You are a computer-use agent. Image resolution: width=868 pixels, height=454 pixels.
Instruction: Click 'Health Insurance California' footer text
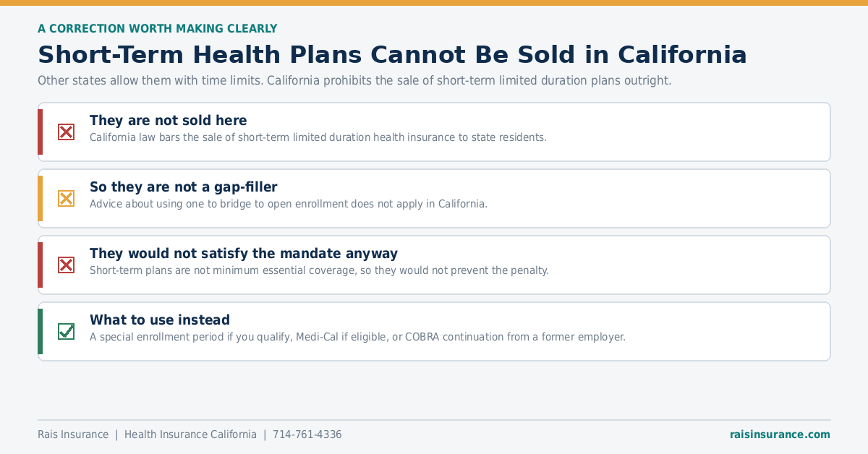click(x=190, y=434)
